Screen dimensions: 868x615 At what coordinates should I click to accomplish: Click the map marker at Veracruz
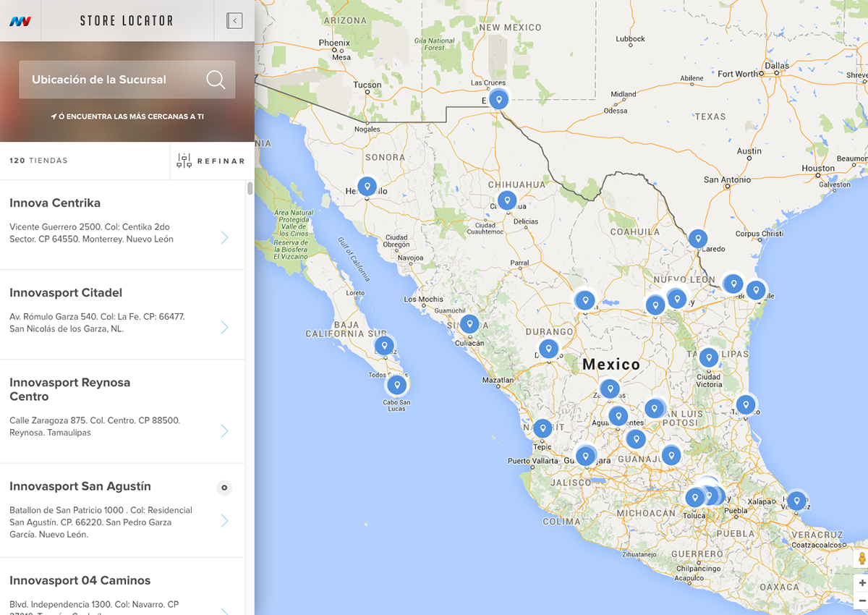796,500
